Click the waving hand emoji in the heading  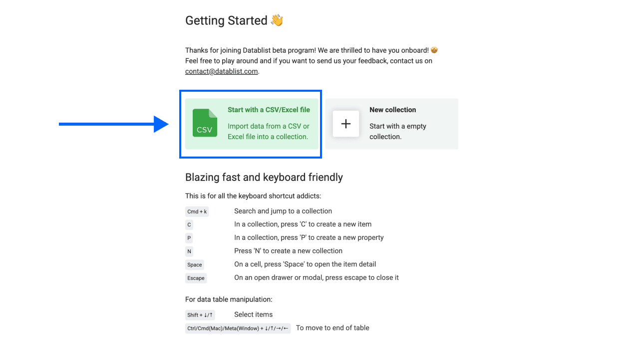pos(277,20)
